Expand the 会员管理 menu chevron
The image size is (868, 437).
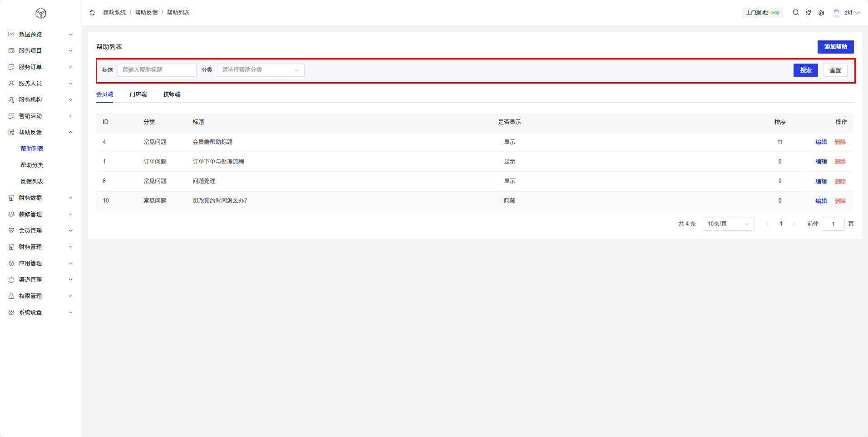pos(70,231)
